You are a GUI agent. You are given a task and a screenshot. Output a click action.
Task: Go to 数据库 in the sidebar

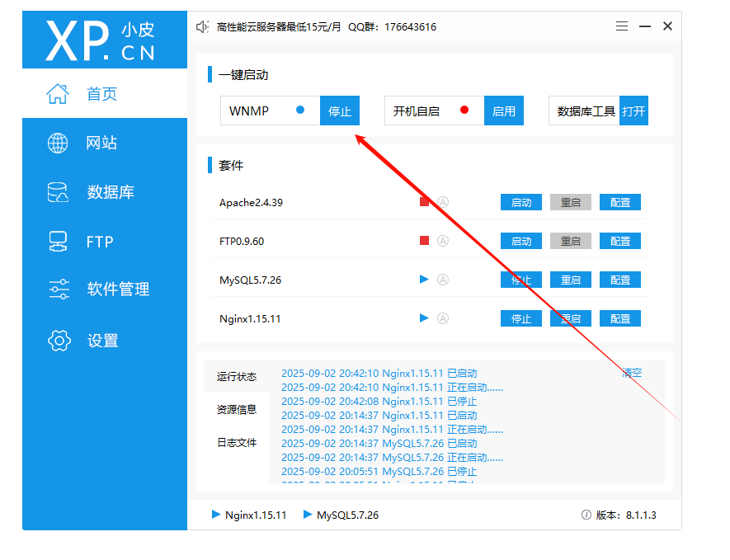(x=110, y=192)
